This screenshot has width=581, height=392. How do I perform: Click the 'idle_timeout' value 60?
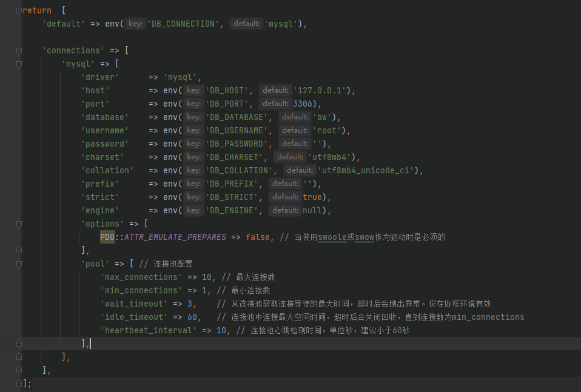coord(193,317)
